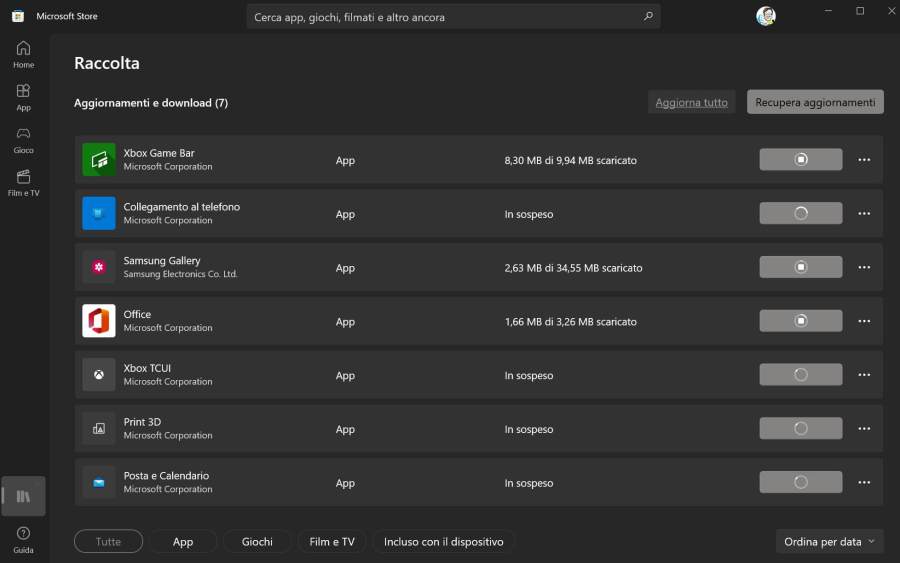Open the Home section in sidebar
The image size is (900, 563).
(x=23, y=54)
